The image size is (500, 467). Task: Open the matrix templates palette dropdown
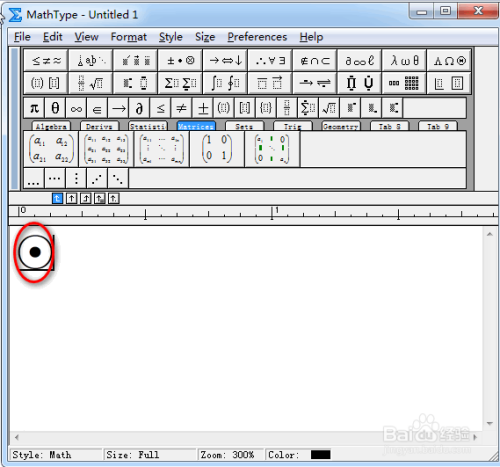coord(404,83)
